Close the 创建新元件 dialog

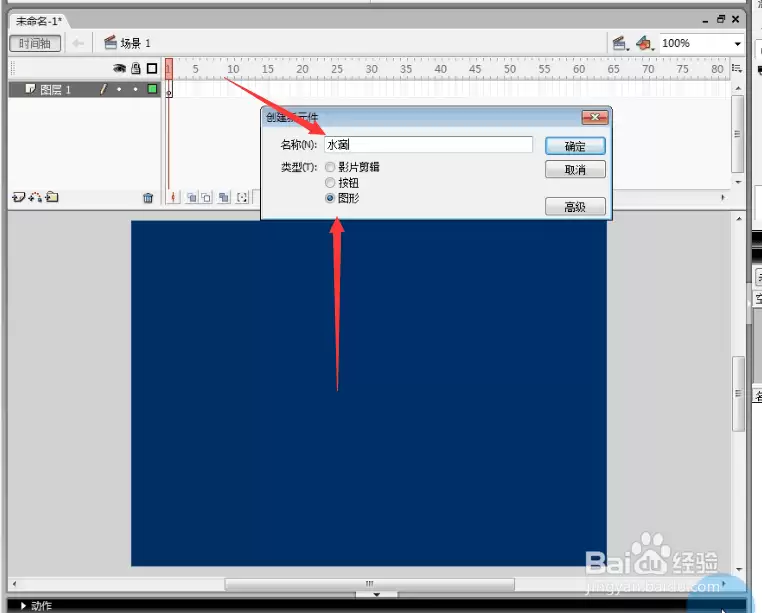(595, 117)
